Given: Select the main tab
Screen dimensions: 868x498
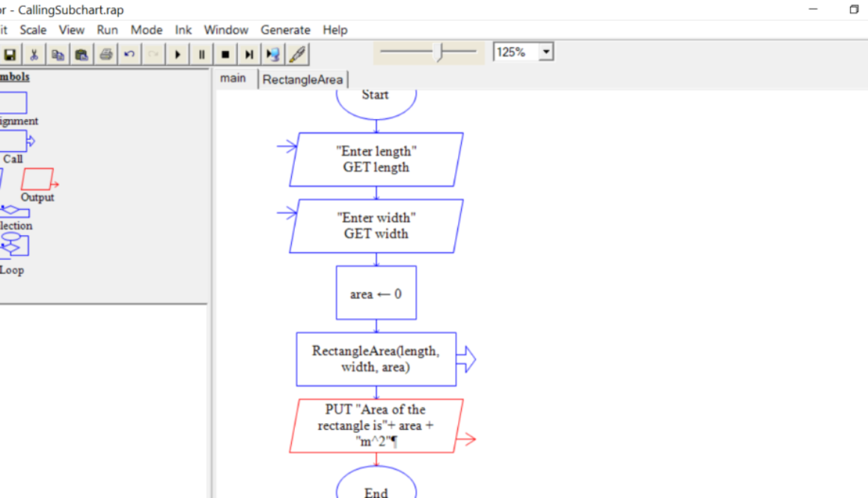Looking at the screenshot, I should [x=233, y=79].
